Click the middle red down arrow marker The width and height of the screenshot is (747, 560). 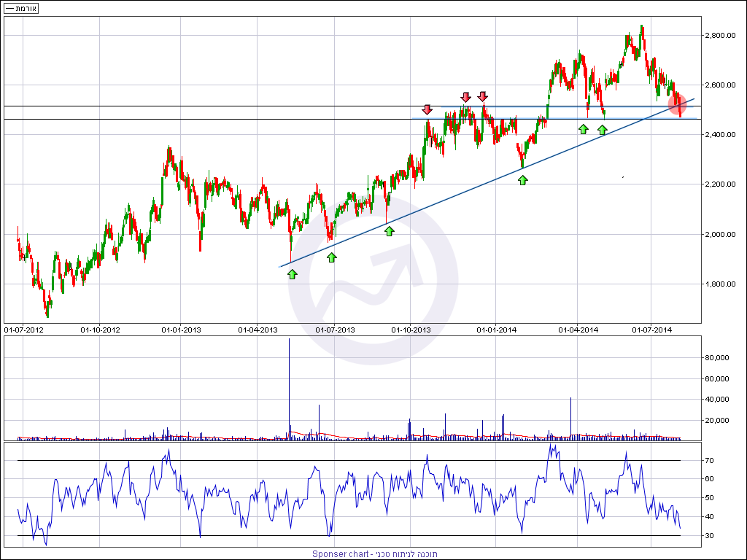tap(465, 97)
